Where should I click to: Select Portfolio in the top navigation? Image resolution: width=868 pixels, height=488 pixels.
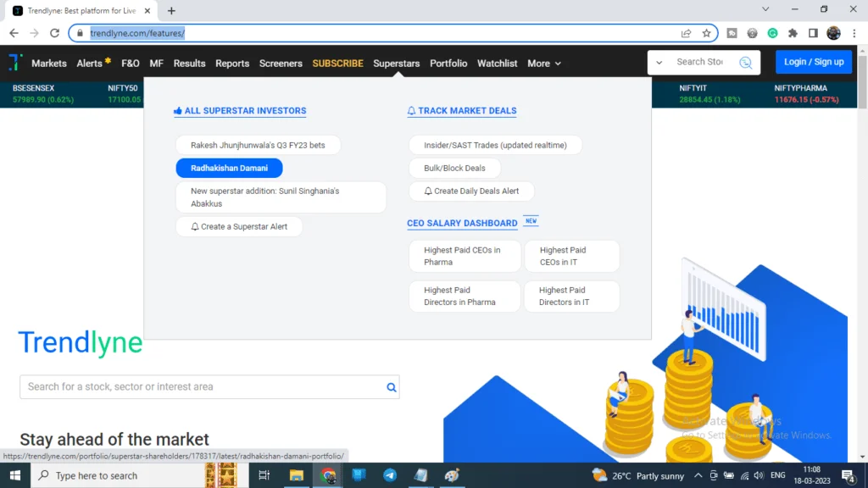click(448, 64)
